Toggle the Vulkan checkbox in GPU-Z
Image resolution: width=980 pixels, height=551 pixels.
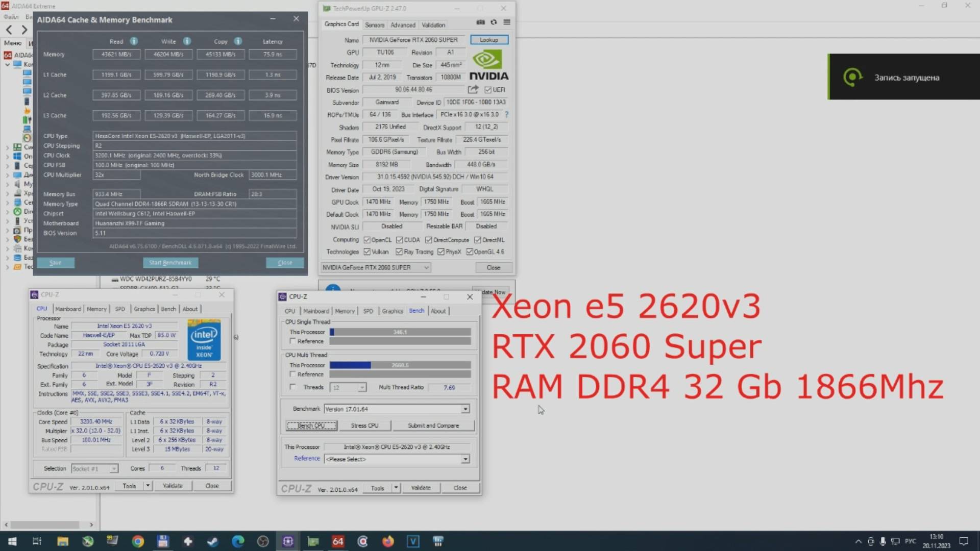pyautogui.click(x=366, y=252)
